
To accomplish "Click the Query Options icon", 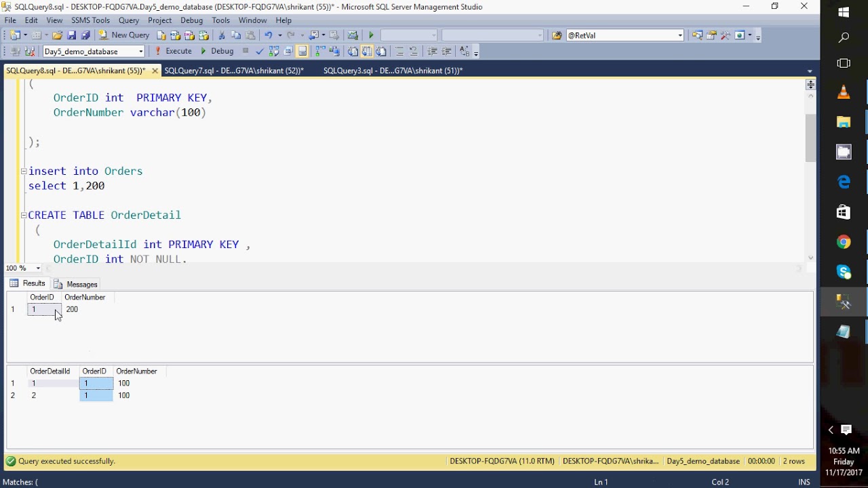I will [x=288, y=51].
